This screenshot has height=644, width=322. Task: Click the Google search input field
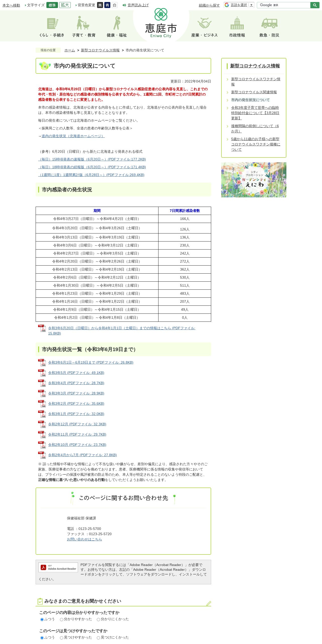click(x=284, y=5)
